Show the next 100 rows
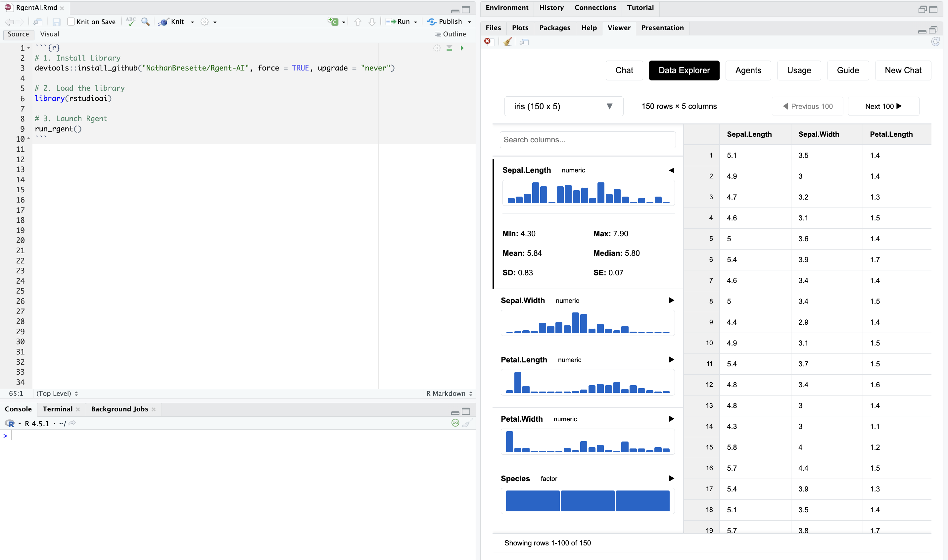Viewport: 948px width, 560px height. [x=883, y=106]
